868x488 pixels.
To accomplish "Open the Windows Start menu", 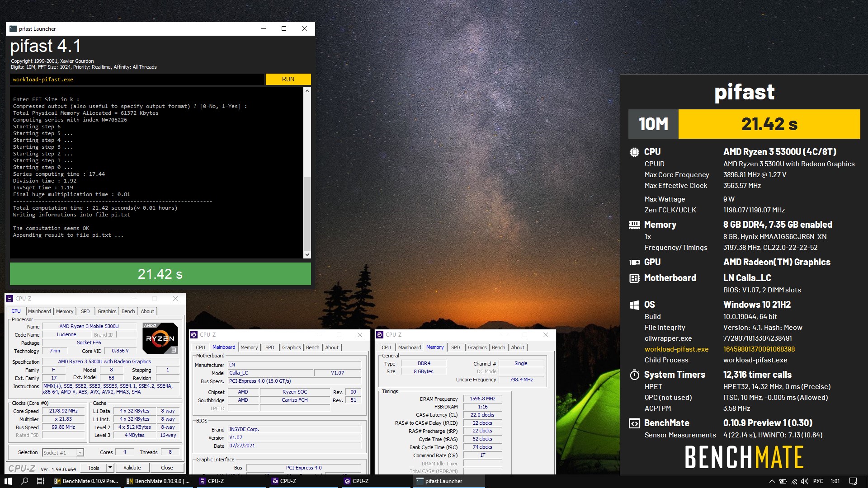I will point(8,481).
